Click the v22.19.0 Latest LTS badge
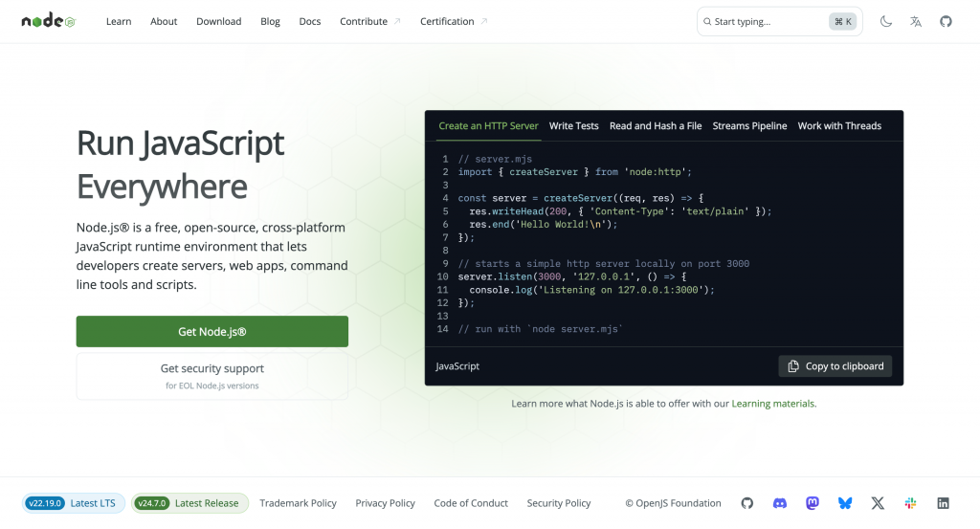 coord(73,503)
